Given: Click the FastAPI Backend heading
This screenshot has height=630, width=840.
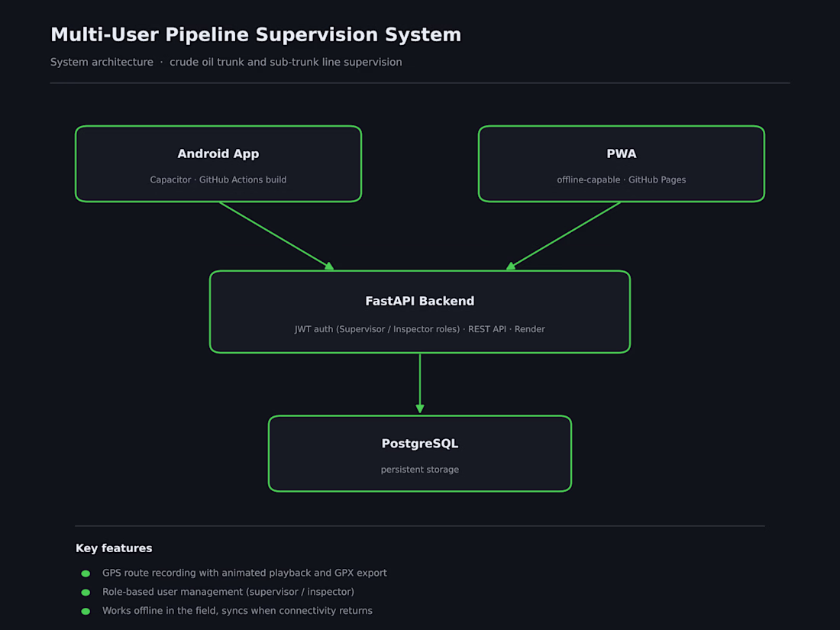Looking at the screenshot, I should click(x=419, y=301).
